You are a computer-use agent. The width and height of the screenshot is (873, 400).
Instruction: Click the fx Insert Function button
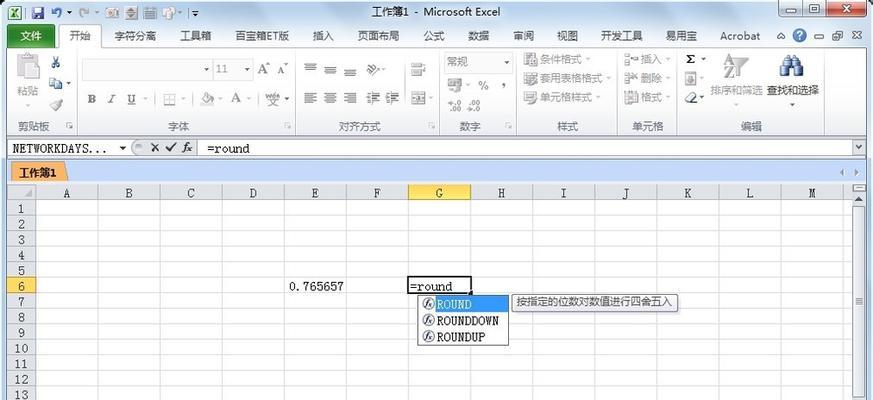(188, 148)
